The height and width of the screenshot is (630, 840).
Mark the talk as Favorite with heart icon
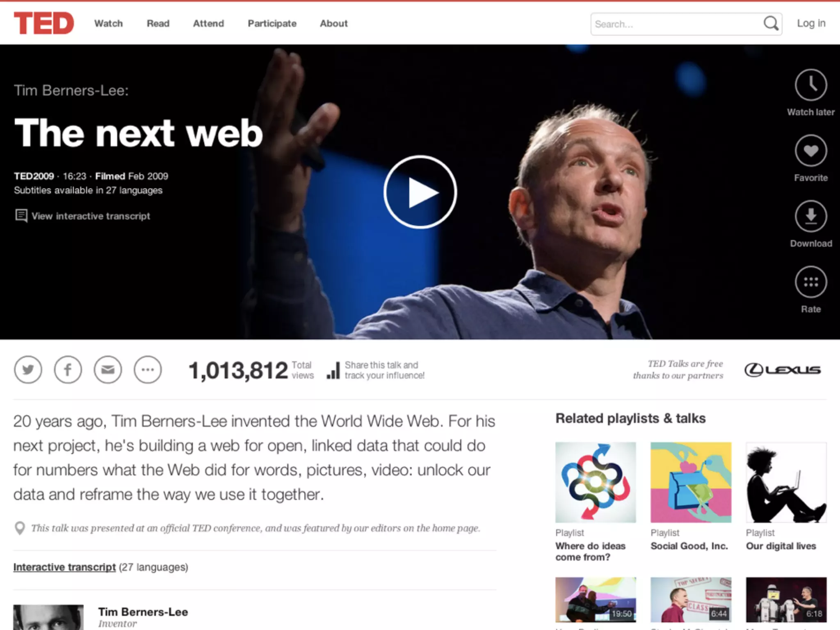point(810,151)
